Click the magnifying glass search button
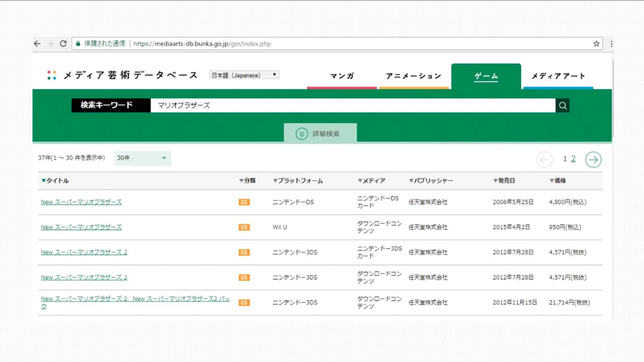Image resolution: width=644 pixels, height=362 pixels. pos(563,105)
